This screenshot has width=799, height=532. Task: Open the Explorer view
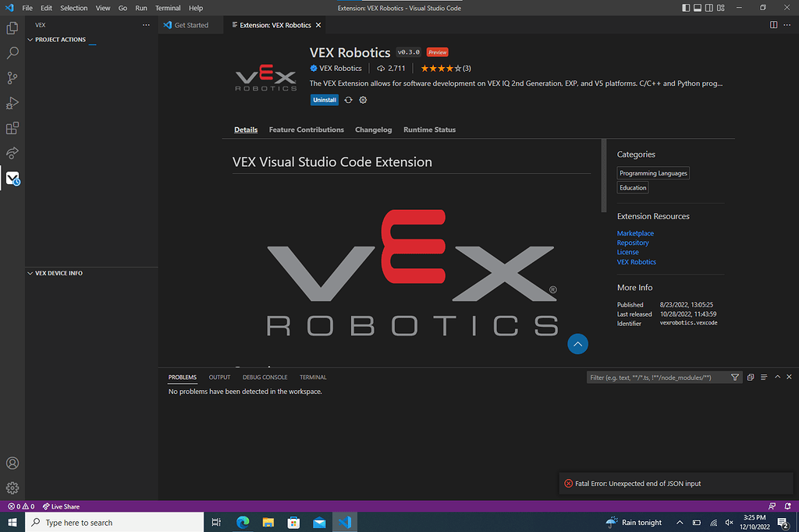[12, 28]
